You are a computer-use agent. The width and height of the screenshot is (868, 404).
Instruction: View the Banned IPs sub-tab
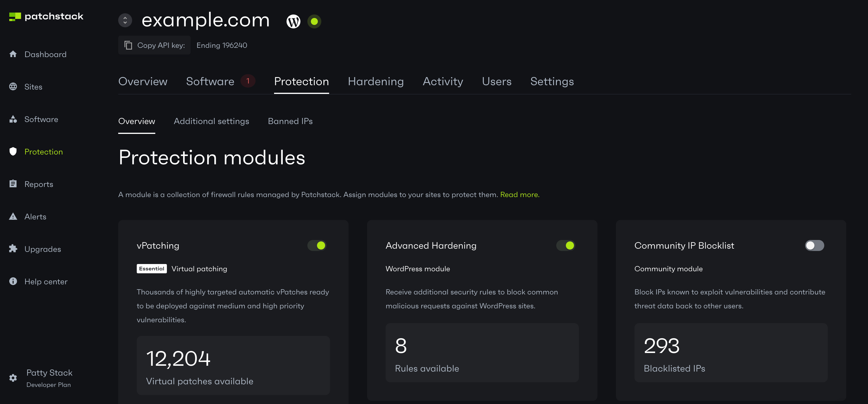290,121
